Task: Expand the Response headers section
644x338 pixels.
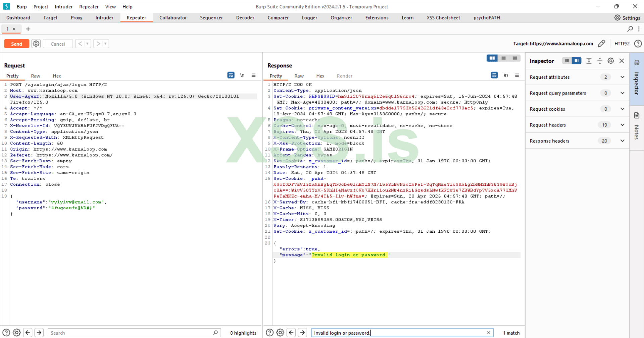Action: pyautogui.click(x=622, y=141)
